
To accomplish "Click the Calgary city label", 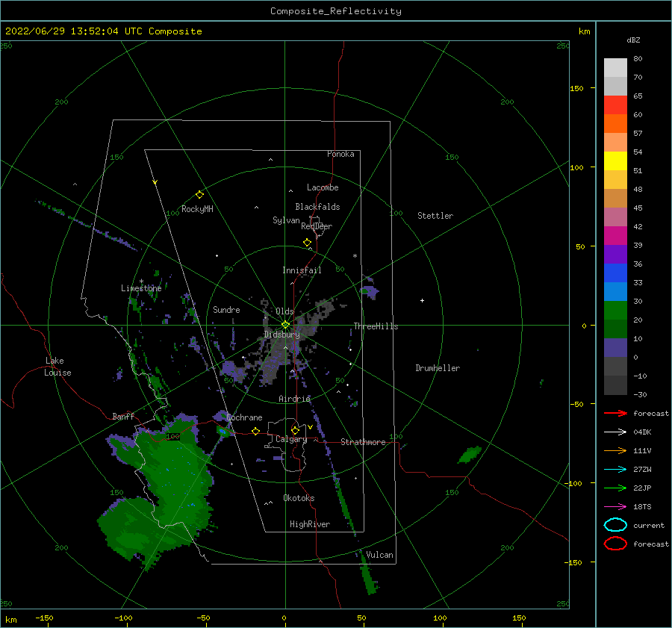I will click(291, 439).
